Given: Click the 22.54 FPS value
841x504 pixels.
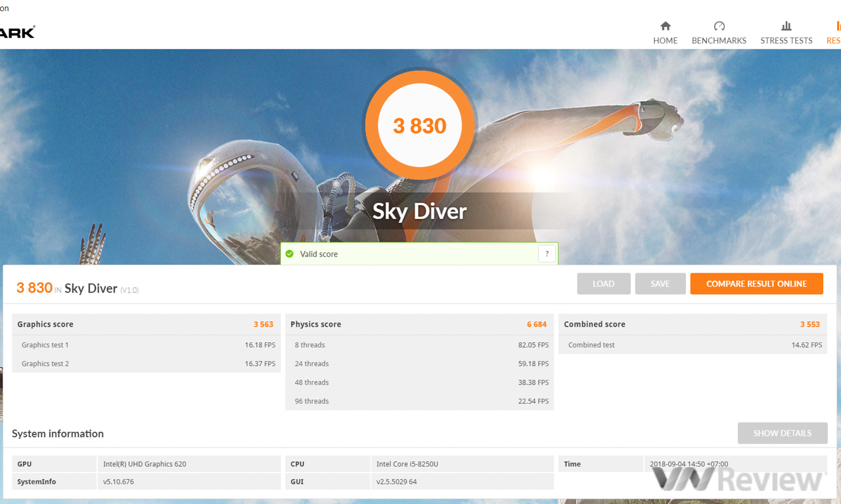Looking at the screenshot, I should click(x=534, y=401).
